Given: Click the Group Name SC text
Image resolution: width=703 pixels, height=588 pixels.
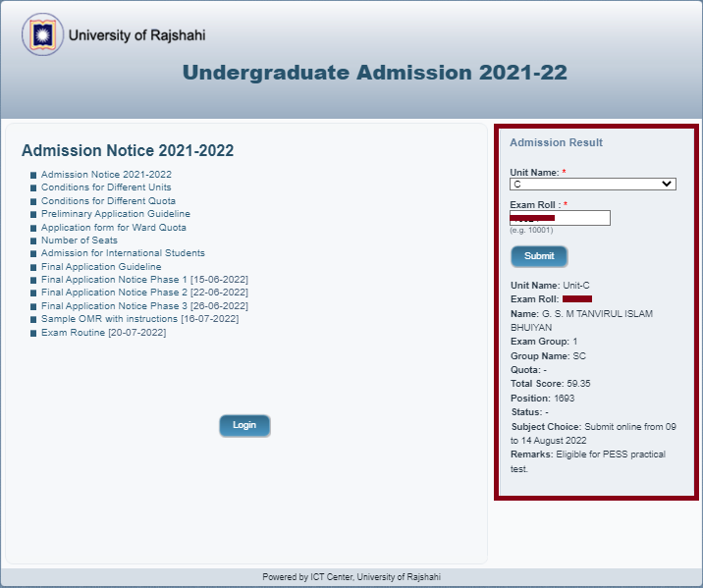Looking at the screenshot, I should 548,356.
